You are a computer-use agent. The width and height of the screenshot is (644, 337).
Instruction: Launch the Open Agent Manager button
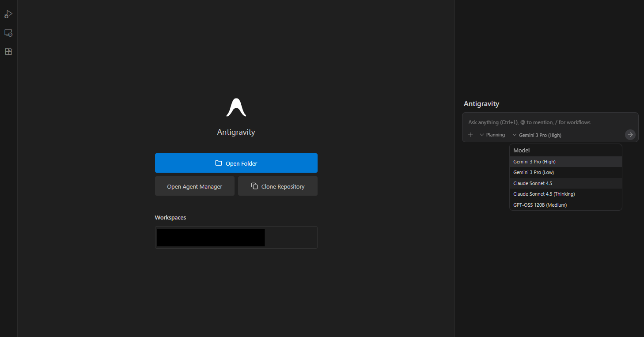coord(194,186)
